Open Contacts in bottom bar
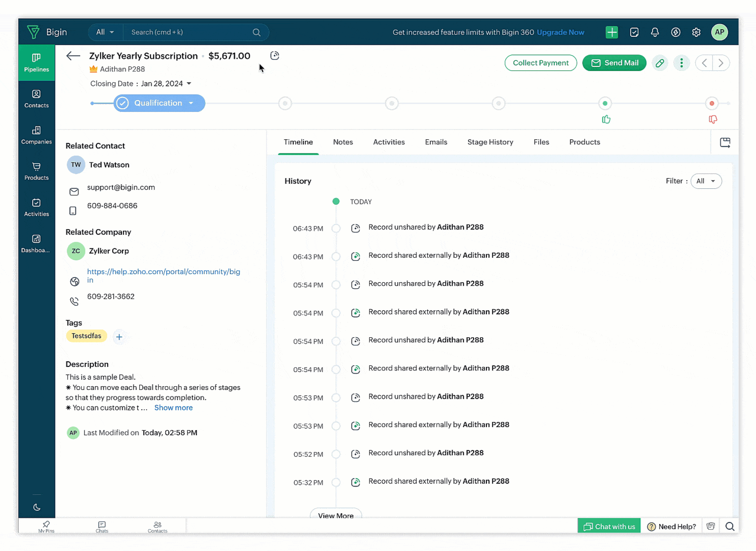756x551 pixels. (x=158, y=527)
